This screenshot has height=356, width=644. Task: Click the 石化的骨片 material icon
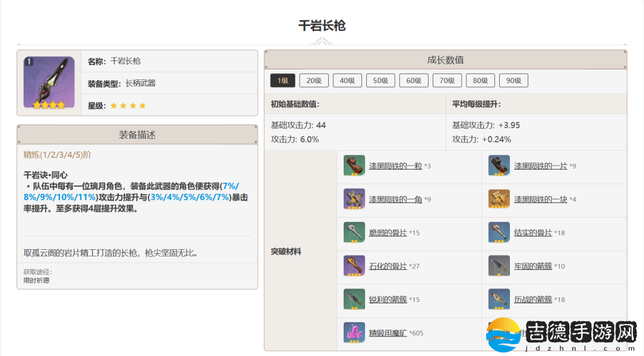[x=354, y=266]
